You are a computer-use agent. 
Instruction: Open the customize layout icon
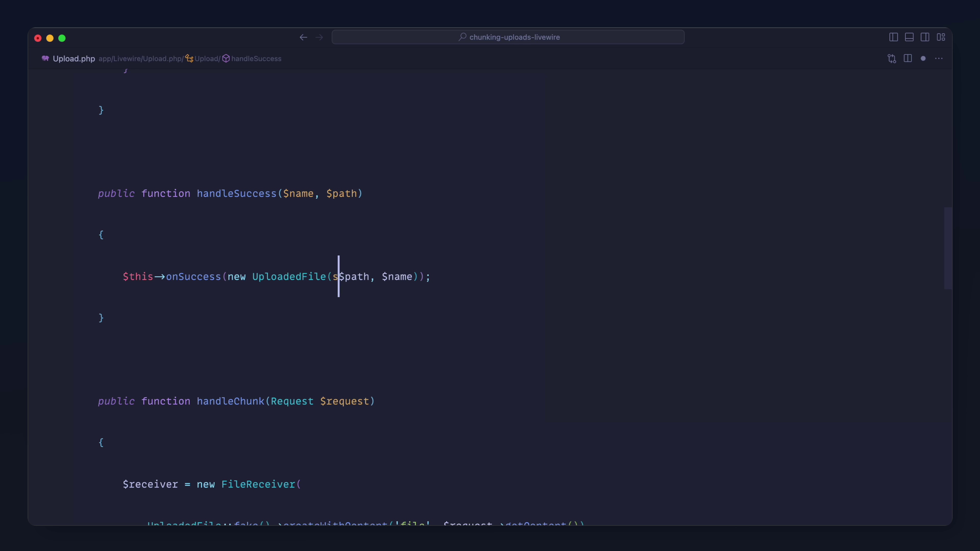click(941, 37)
